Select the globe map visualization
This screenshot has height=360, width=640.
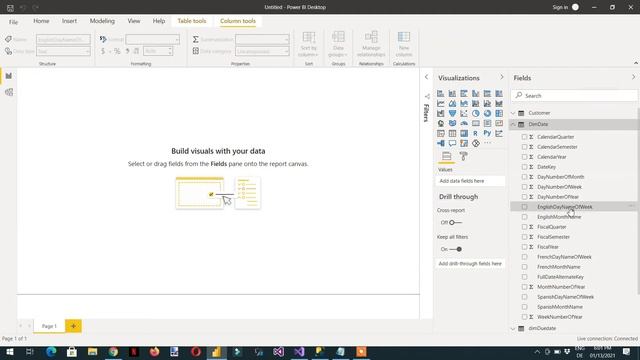pos(440,123)
